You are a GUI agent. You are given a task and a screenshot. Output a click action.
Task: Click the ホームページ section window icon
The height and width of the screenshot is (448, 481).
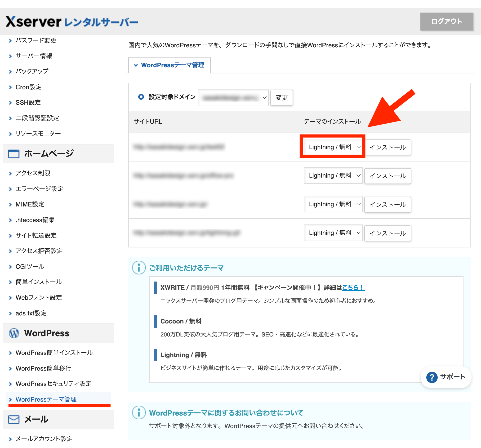[x=13, y=153]
